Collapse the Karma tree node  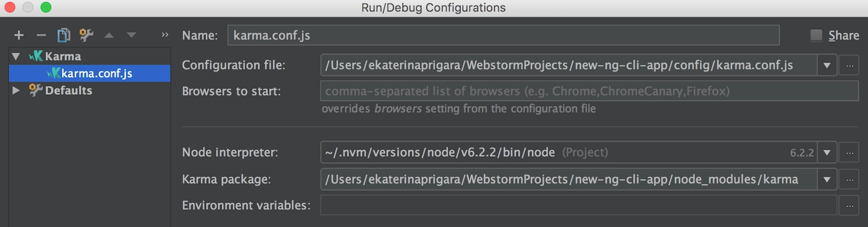[16, 56]
